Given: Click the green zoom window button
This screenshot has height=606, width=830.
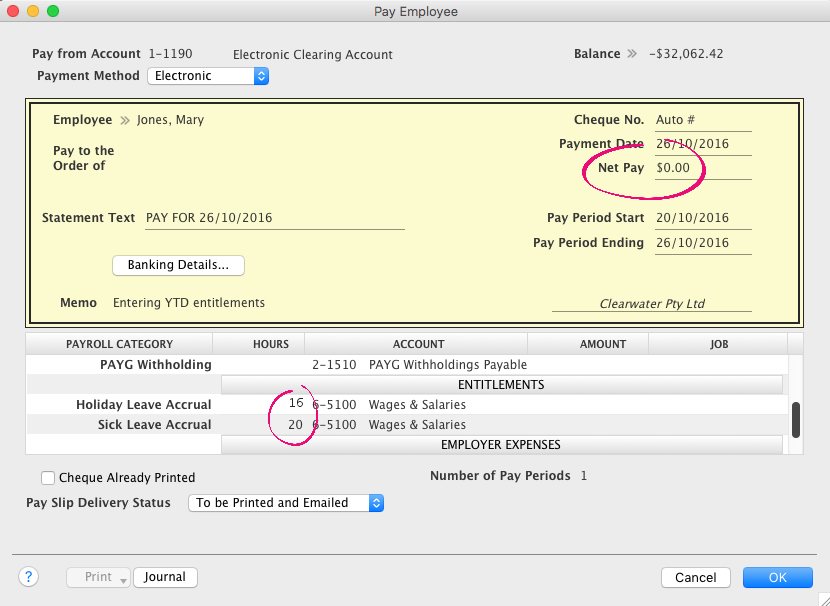Looking at the screenshot, I should pos(53,11).
